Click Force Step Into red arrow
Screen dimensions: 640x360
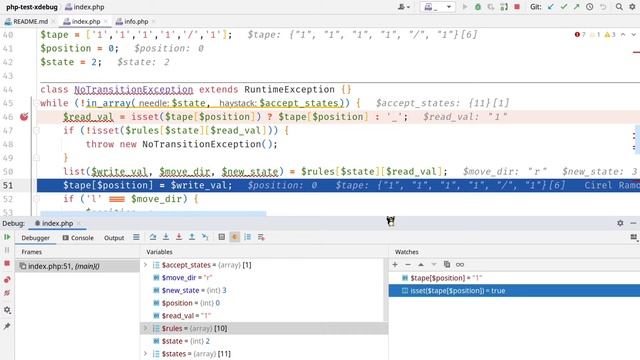[179, 237]
